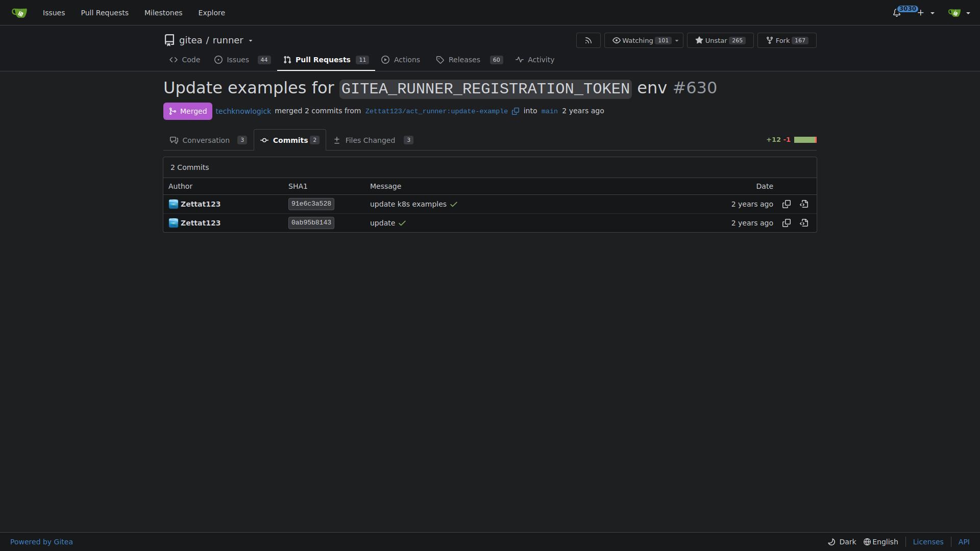Image resolution: width=980 pixels, height=551 pixels.
Task: Unstar the repository
Action: [x=710, y=40]
